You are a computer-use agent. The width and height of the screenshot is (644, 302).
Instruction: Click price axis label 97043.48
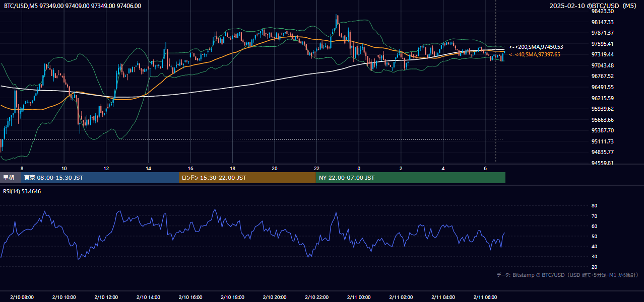click(x=603, y=65)
